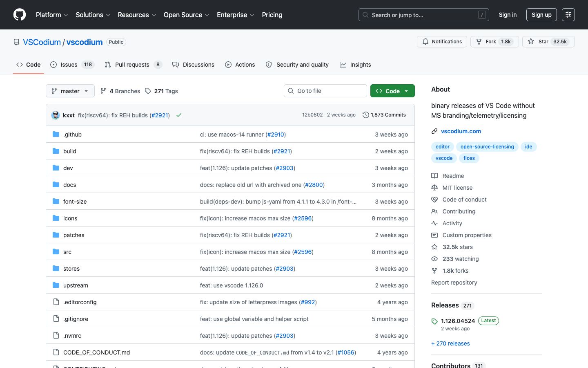
Task: Open the Actions tab
Action: pyautogui.click(x=240, y=65)
